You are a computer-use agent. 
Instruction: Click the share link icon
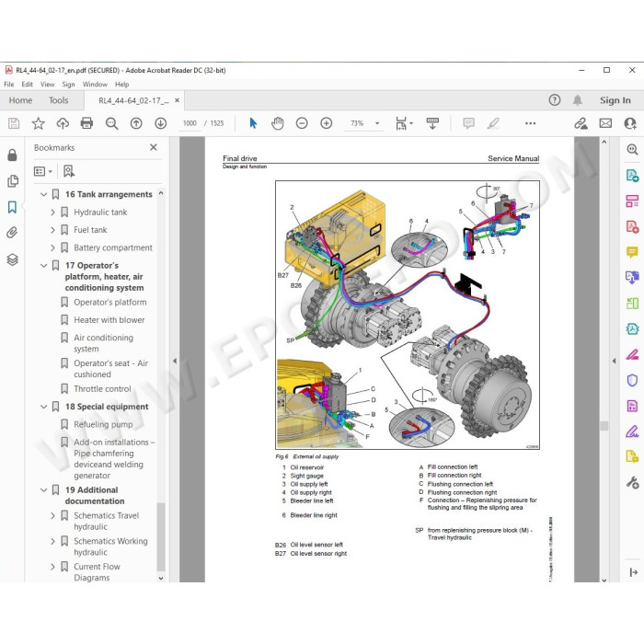pyautogui.click(x=581, y=123)
